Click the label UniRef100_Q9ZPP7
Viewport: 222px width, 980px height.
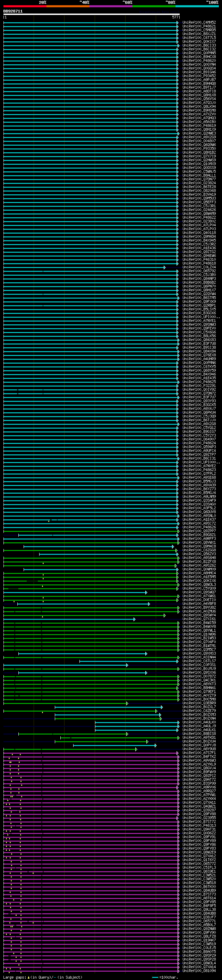coord(199,531)
